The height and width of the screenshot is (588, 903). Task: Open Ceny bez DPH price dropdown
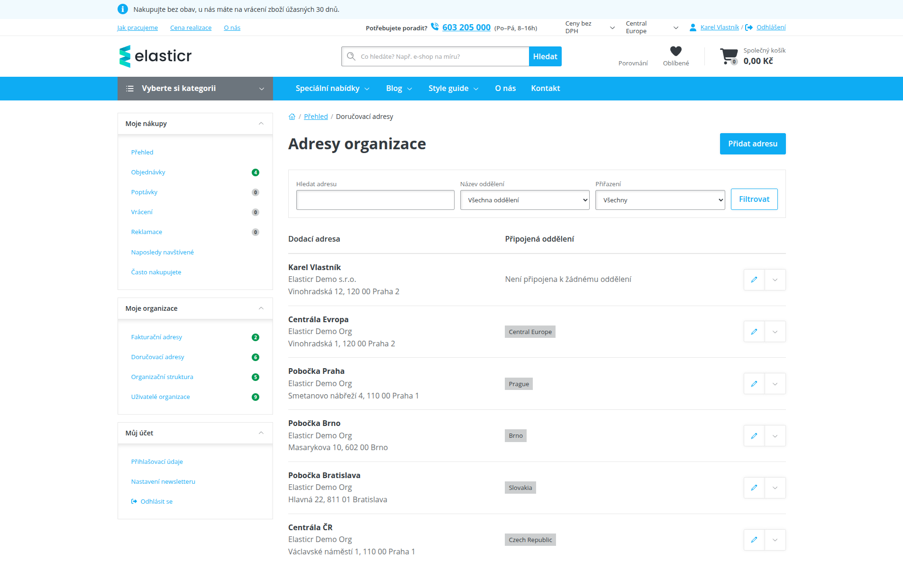click(x=590, y=27)
